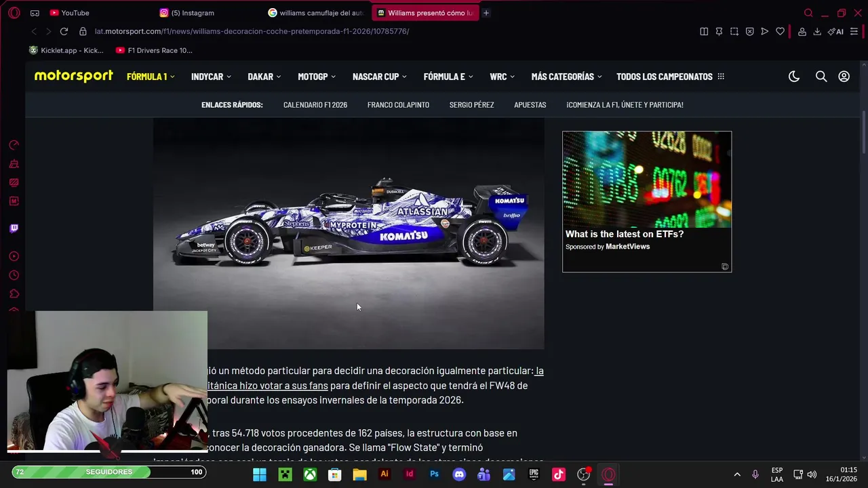The image size is (868, 488).
Task: Open motorsport user account icon
Action: [x=844, y=77]
